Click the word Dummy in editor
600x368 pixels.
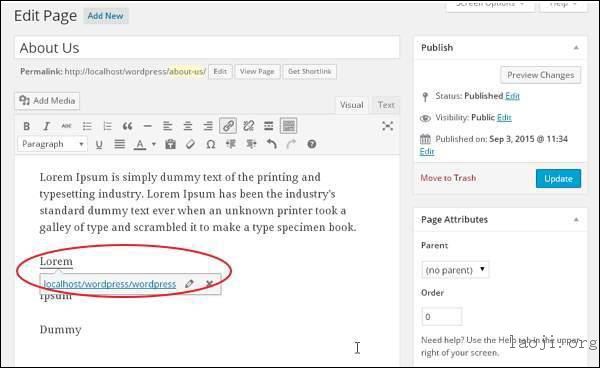[60, 330]
